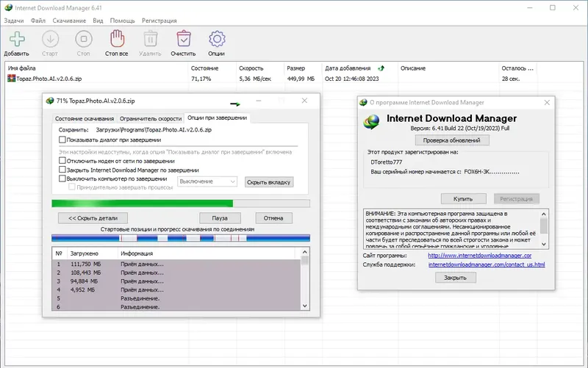Image resolution: width=588 pixels, height=368 pixels.
Task: Click Проверка обновлений button
Action: [451, 140]
